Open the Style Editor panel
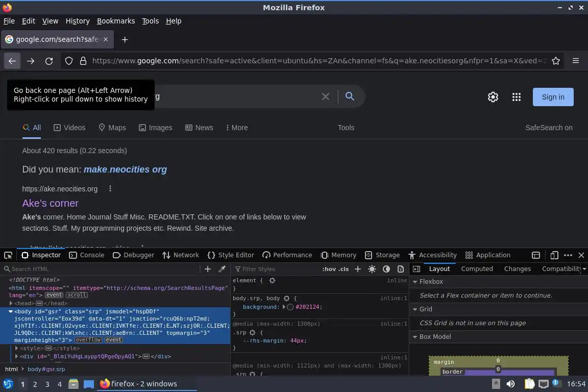 pyautogui.click(x=231, y=255)
